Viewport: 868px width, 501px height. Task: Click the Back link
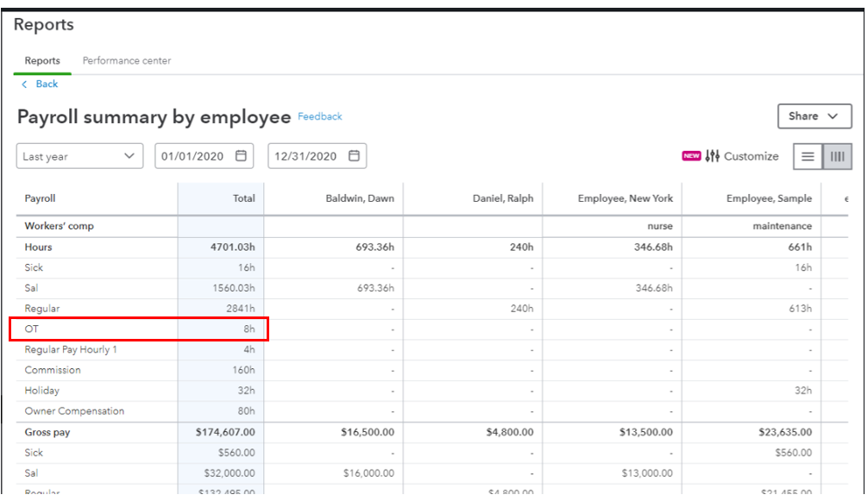[47, 85]
